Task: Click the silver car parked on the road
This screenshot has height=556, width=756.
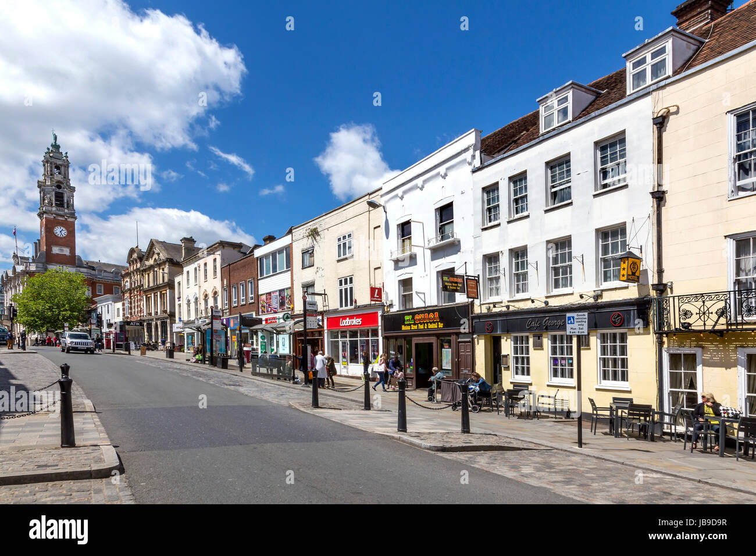Action: [x=77, y=342]
